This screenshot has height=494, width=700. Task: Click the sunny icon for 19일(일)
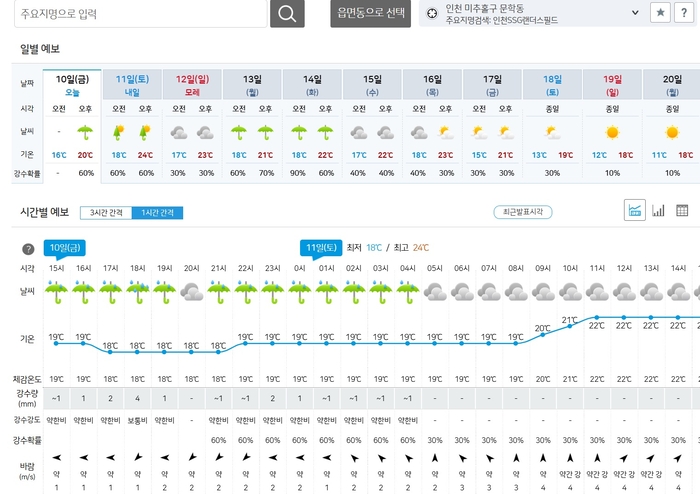[612, 131]
